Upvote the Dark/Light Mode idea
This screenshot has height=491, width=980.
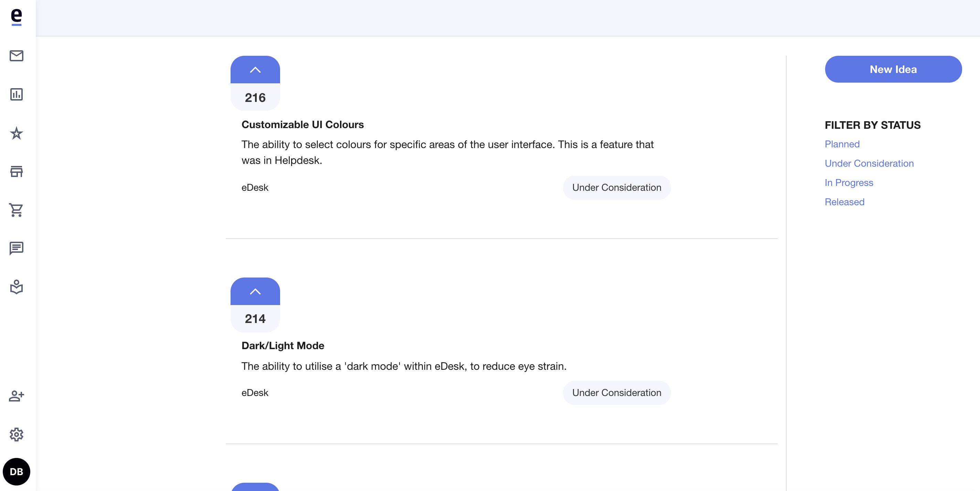click(255, 292)
